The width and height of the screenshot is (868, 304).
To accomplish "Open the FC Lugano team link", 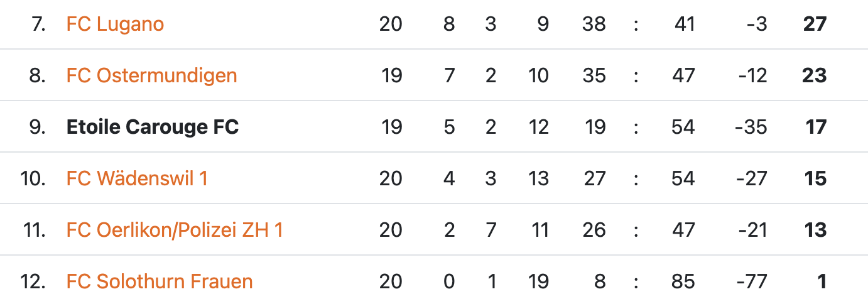I will (x=115, y=24).
